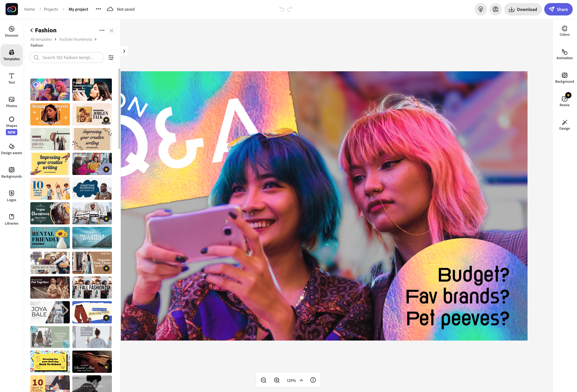Zoom out with the minus magnifier
This screenshot has height=392, width=577.
tap(263, 380)
